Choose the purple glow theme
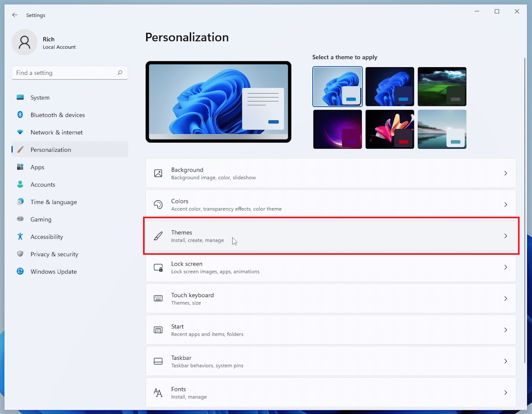532x414 pixels. (337, 129)
